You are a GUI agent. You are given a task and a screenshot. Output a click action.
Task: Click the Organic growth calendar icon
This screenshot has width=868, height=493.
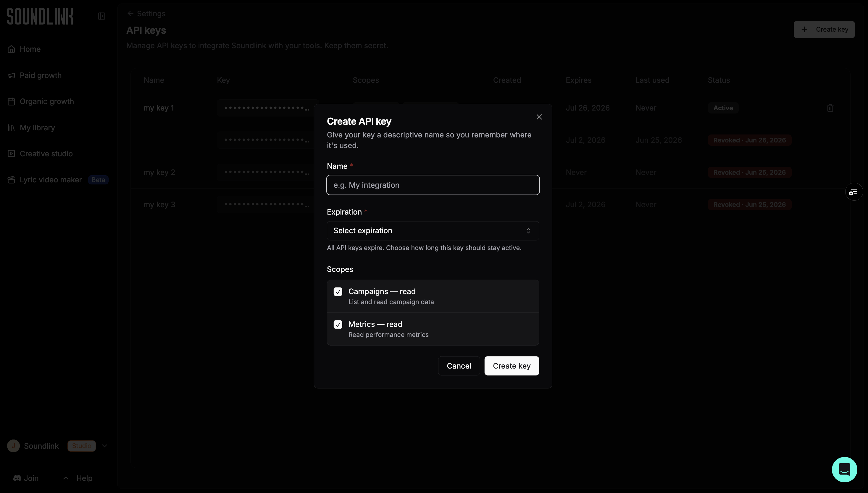tap(11, 101)
